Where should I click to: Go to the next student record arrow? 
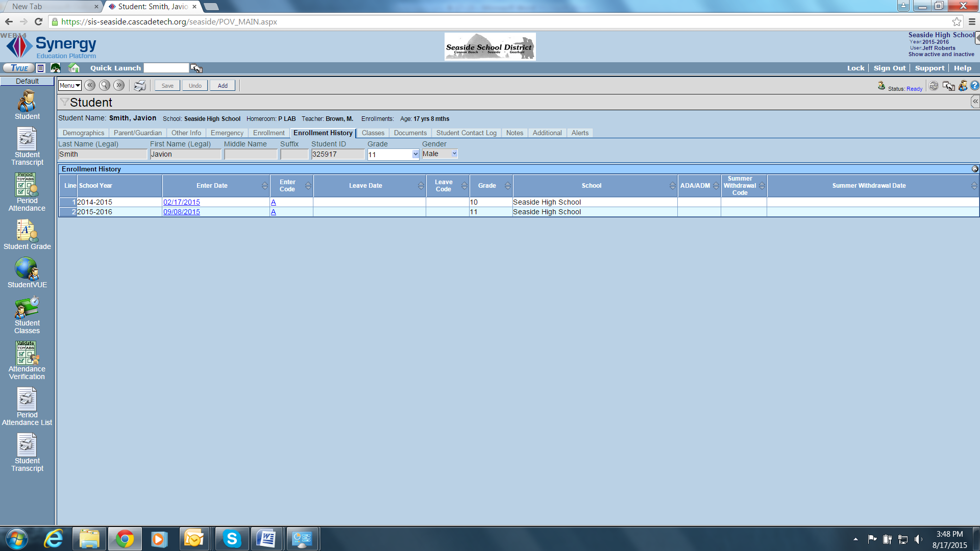click(119, 86)
